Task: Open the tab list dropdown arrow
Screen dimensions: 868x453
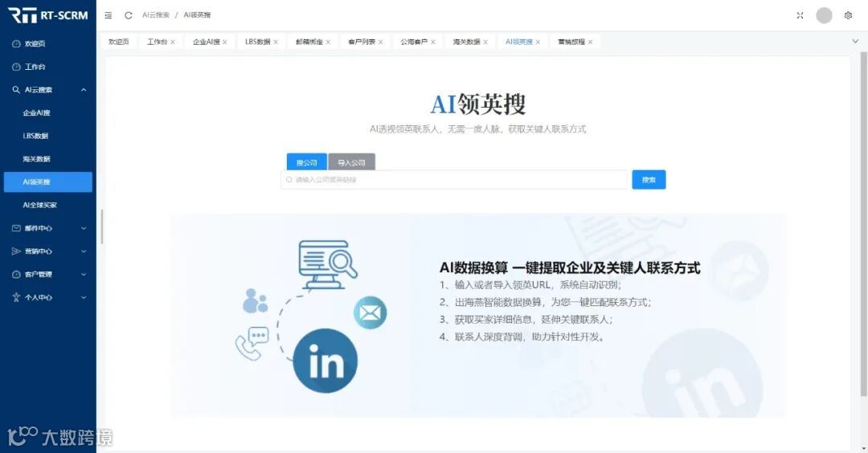Action: point(855,42)
